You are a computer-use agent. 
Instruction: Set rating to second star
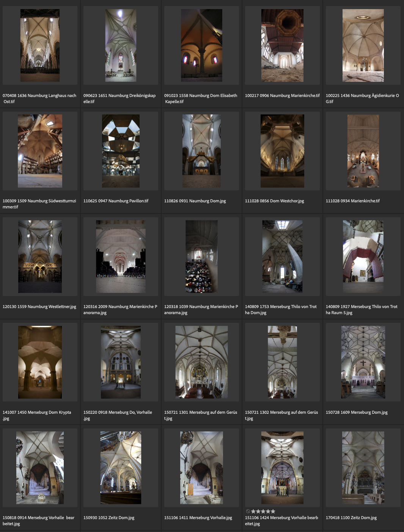[x=258, y=512]
